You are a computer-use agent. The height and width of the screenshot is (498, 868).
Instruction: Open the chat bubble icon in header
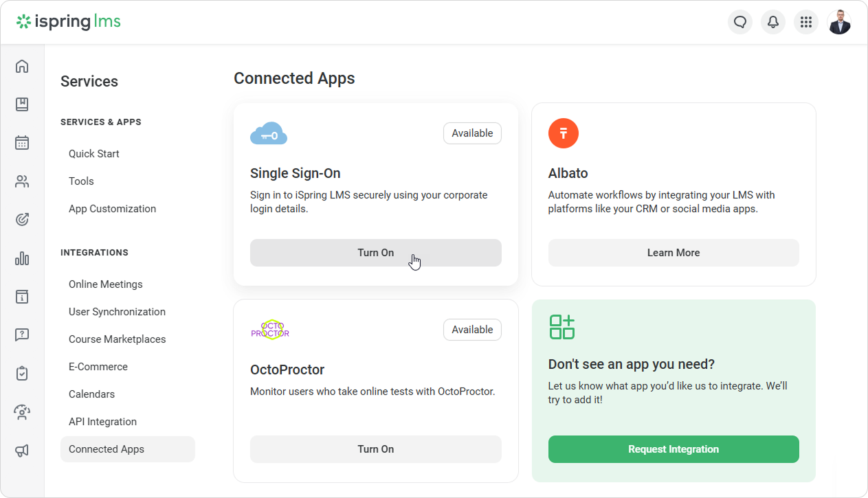click(x=740, y=22)
